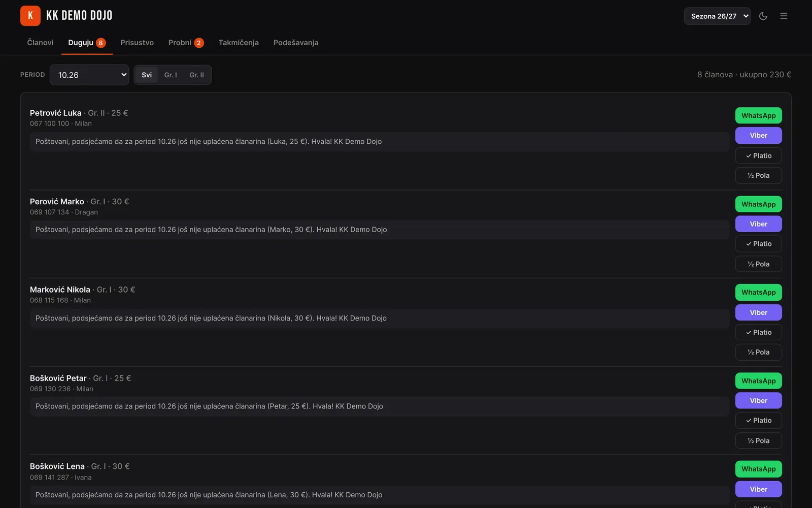Click the Marković Nikola member name
Viewport: 812px width, 508px height.
[x=60, y=290]
